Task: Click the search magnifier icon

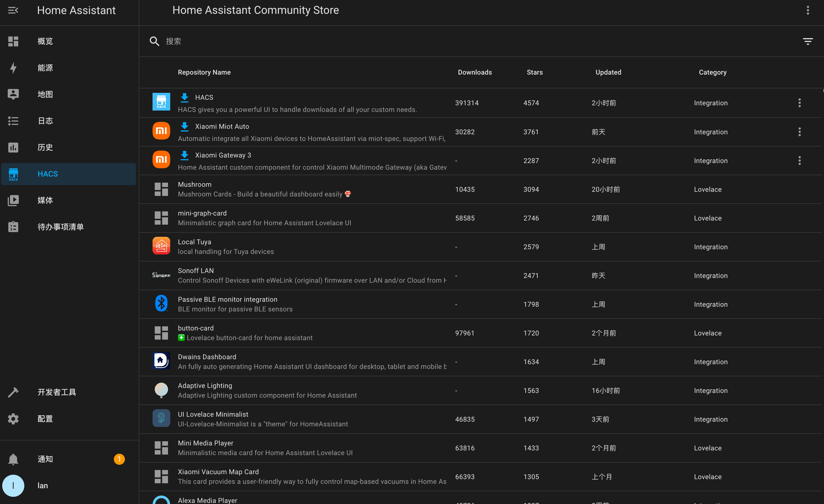Action: click(154, 41)
